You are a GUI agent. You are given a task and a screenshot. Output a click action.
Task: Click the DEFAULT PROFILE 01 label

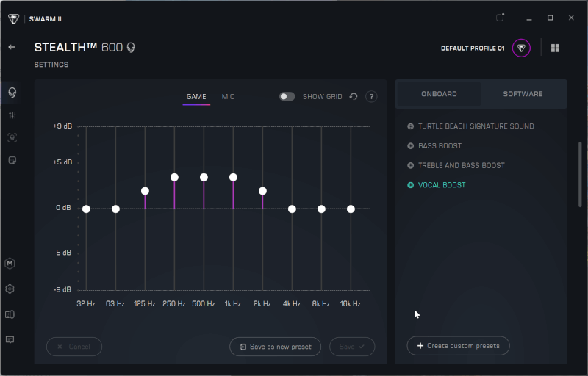tap(473, 48)
